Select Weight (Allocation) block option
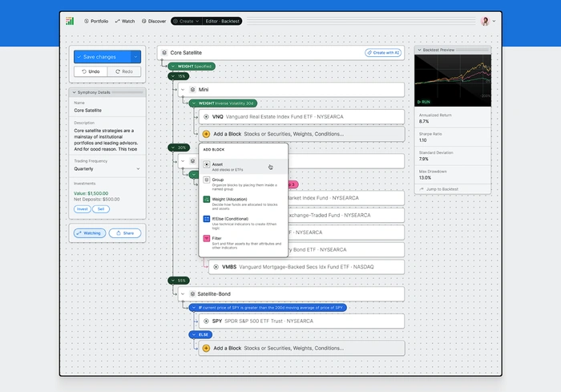 click(244, 204)
